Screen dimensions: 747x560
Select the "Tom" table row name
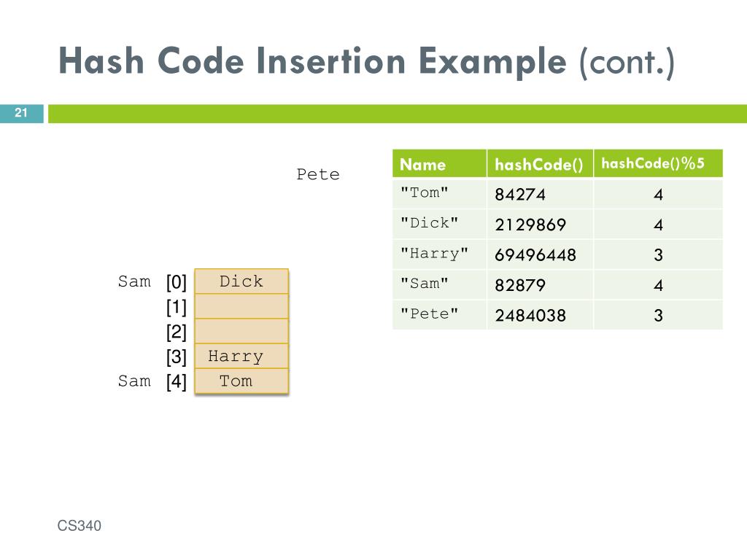(x=424, y=192)
